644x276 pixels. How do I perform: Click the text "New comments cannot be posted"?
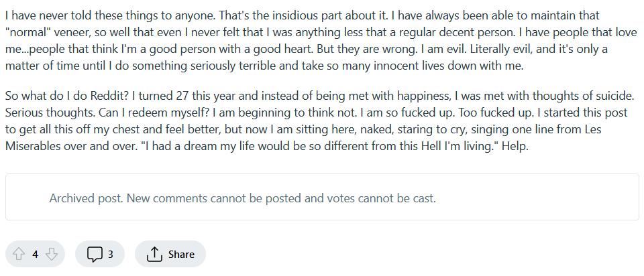(x=215, y=198)
